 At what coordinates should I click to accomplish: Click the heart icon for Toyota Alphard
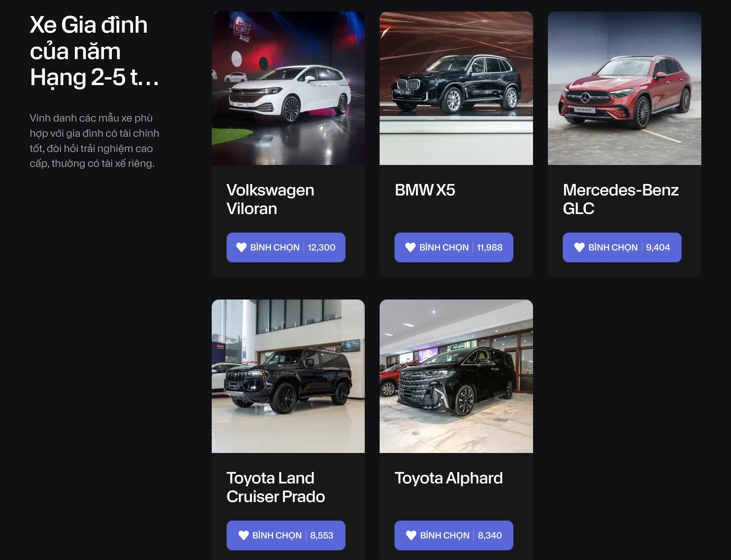click(411, 535)
